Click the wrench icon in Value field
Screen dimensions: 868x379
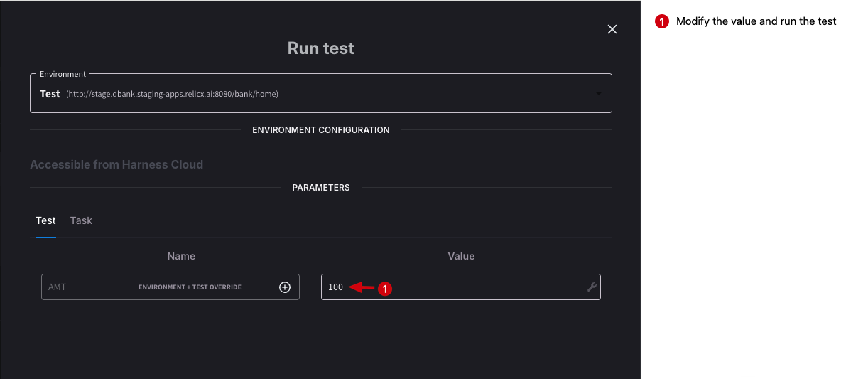coord(591,287)
